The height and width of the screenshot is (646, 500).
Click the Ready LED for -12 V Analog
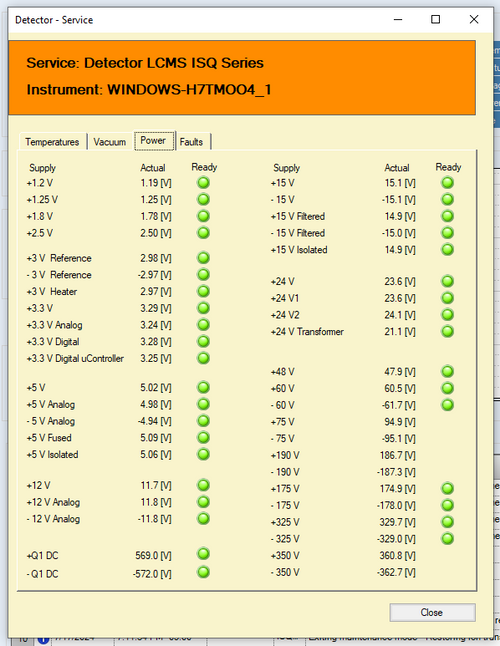point(203,519)
